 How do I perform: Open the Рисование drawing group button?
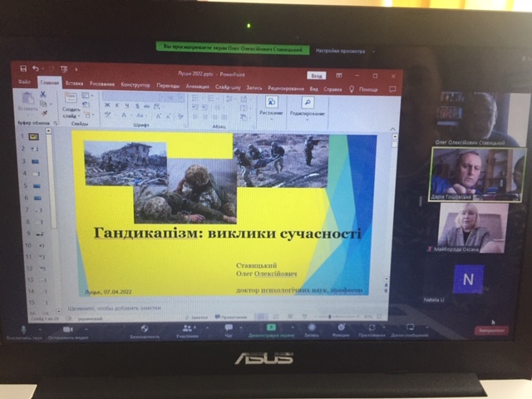pyautogui.click(x=271, y=106)
